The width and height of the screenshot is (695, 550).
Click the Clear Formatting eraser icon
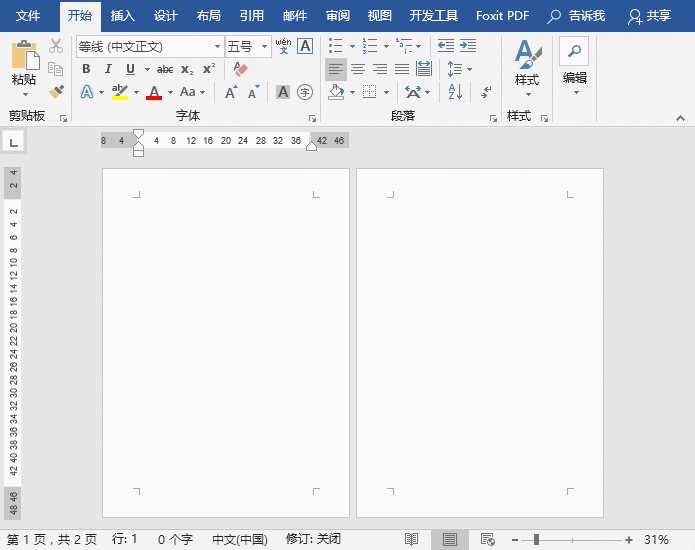(240, 69)
